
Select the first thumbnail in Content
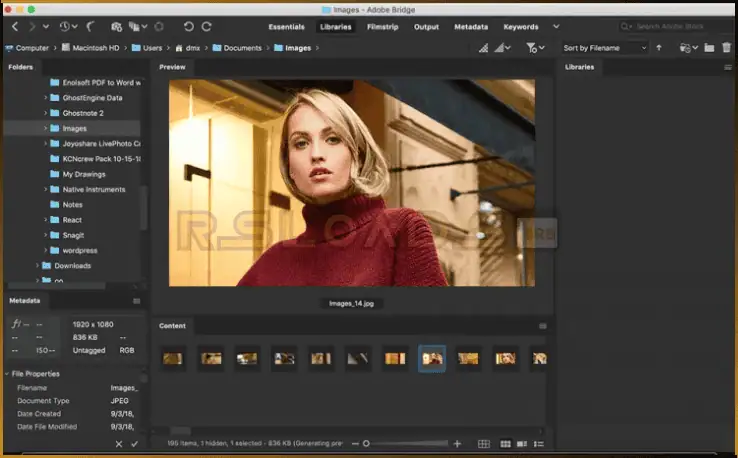click(x=173, y=359)
